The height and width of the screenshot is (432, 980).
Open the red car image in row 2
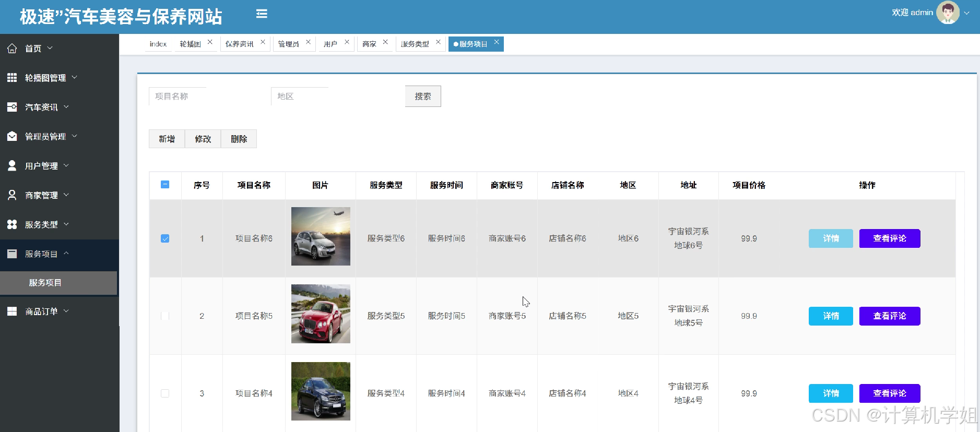tap(321, 314)
